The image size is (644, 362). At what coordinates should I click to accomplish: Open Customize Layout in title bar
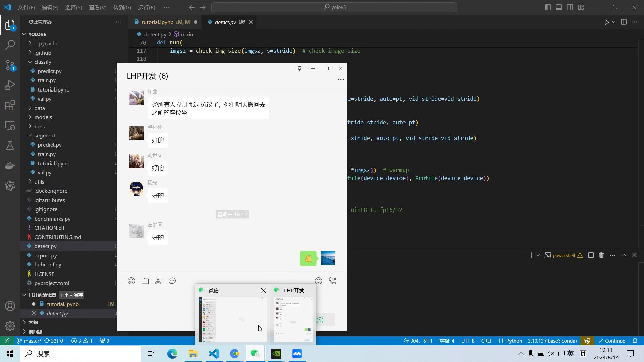tap(581, 7)
